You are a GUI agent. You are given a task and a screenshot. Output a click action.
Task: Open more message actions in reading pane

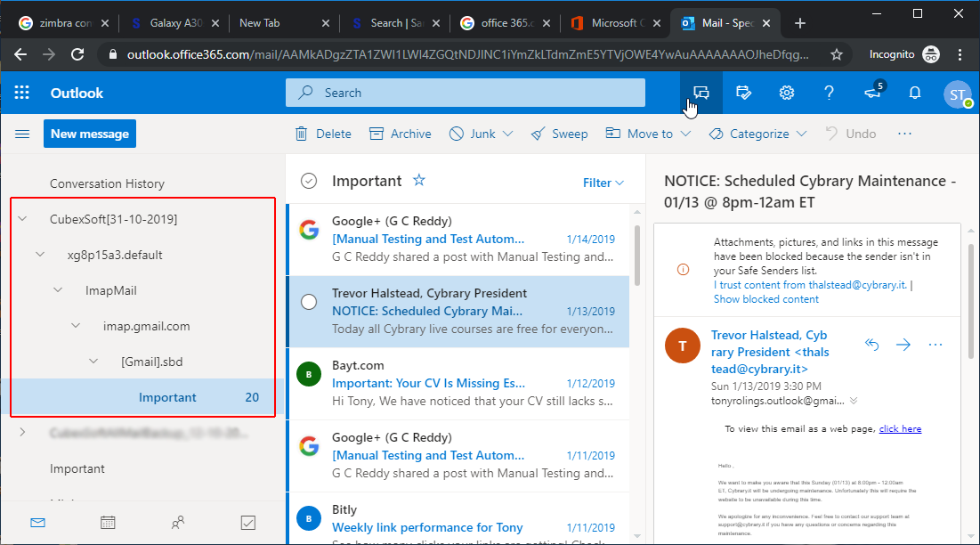tap(935, 345)
